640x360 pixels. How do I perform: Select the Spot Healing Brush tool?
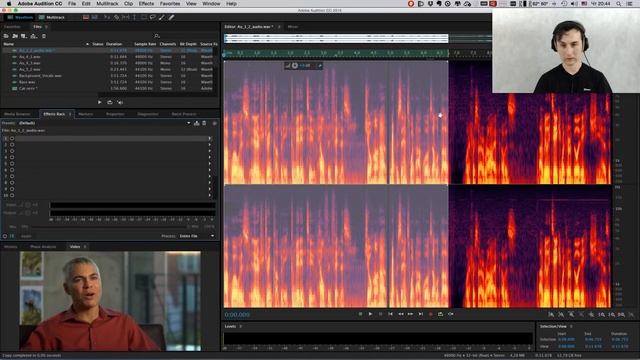click(x=171, y=18)
